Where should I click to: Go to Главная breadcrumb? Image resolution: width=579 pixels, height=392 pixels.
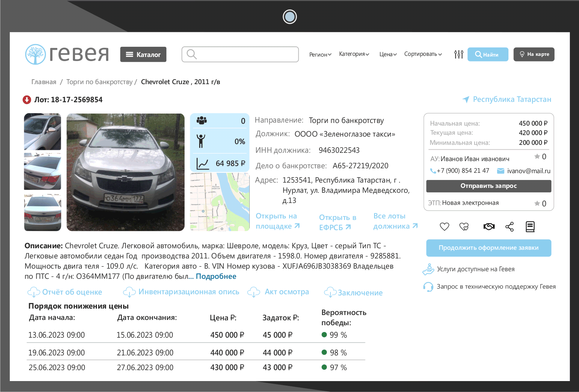click(44, 82)
